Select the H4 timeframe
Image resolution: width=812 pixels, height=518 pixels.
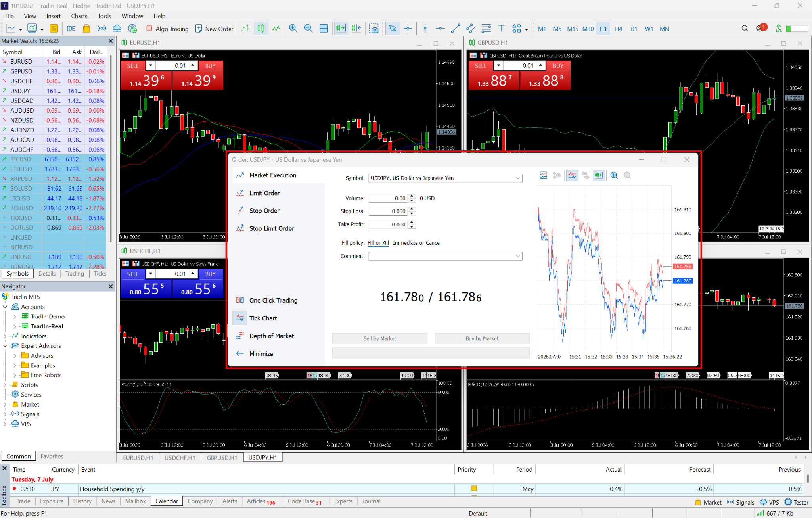pos(618,29)
